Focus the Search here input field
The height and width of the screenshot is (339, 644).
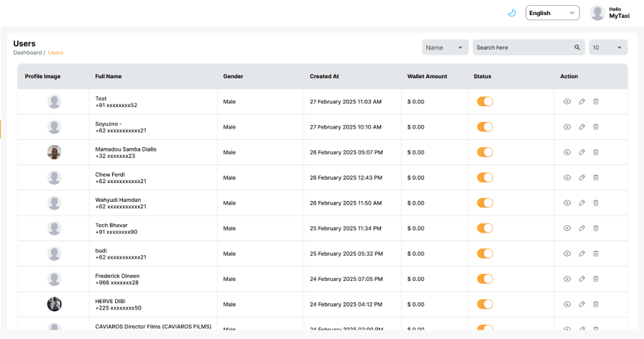pos(522,47)
